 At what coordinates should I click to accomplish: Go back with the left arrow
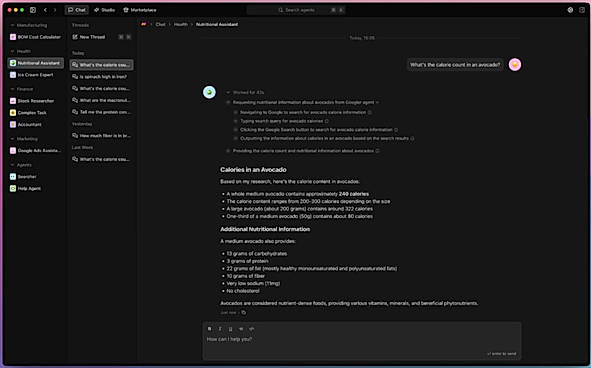[45, 10]
